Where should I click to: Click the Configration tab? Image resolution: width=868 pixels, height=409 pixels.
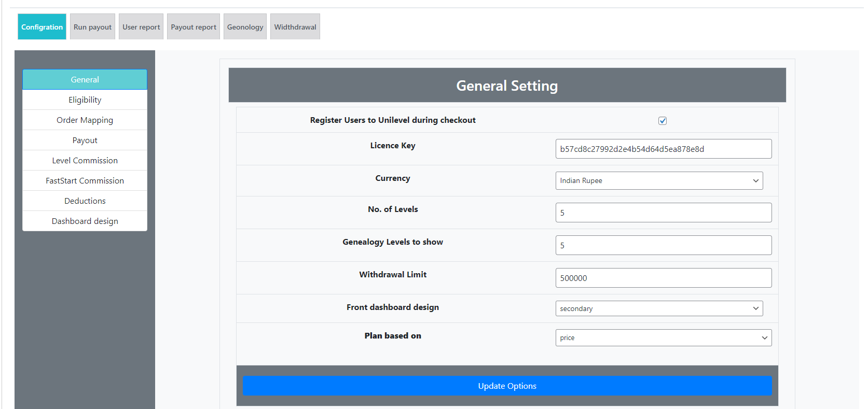42,27
